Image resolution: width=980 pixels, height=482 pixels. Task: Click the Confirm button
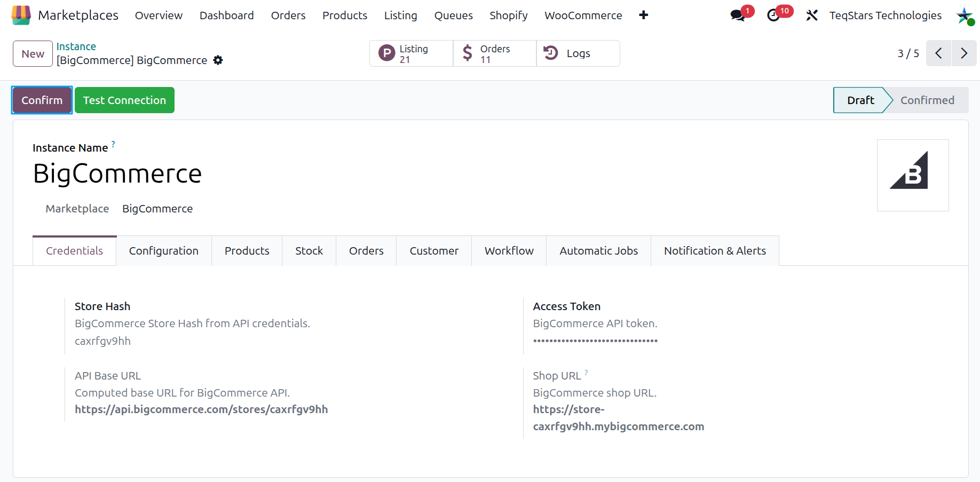(42, 100)
